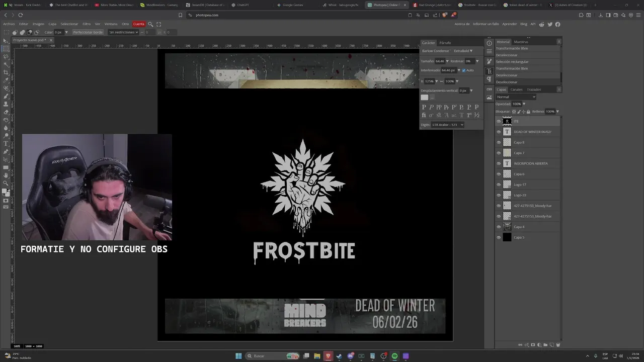Click the foreground color swatch in toolbar
The image size is (644, 362).
point(5,191)
